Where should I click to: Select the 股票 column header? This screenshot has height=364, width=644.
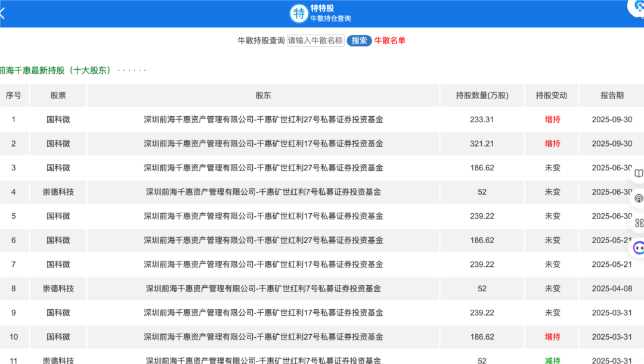pyautogui.click(x=58, y=95)
